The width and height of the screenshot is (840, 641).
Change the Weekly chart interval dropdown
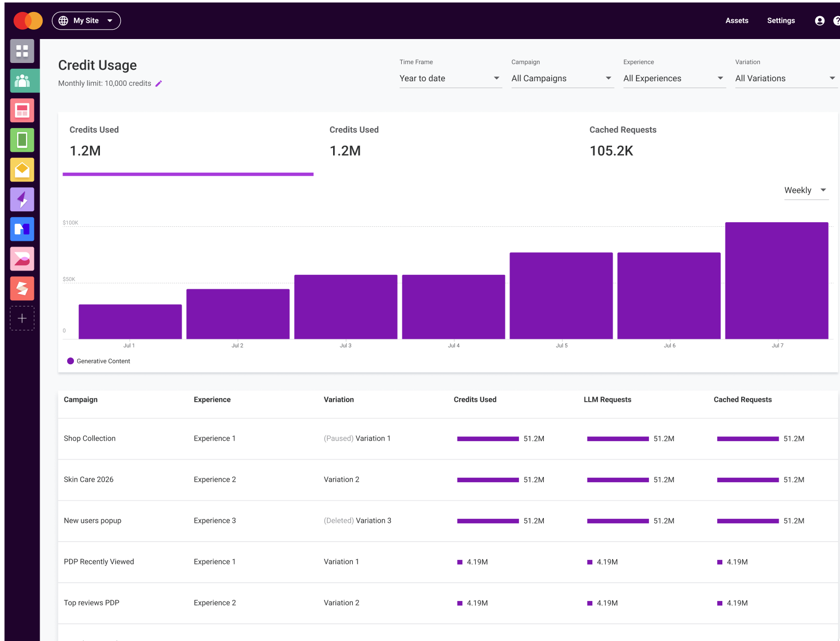click(806, 190)
